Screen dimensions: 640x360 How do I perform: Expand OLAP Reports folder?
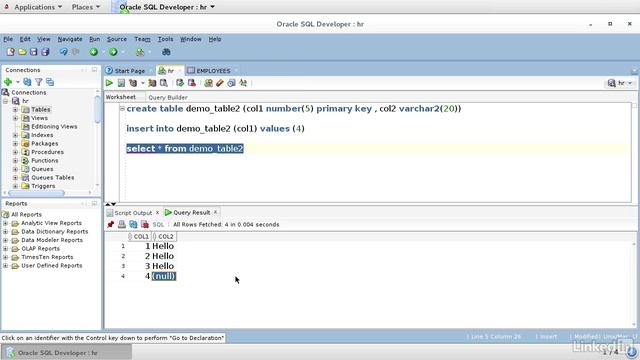tap(5, 249)
